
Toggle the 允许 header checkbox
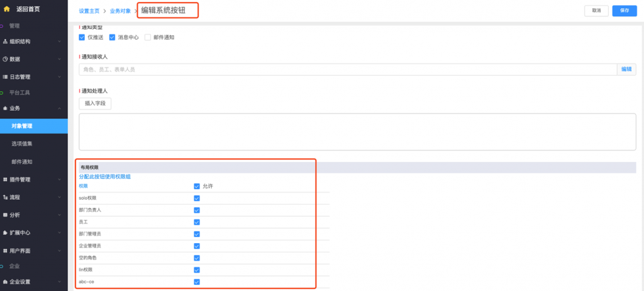pos(197,186)
